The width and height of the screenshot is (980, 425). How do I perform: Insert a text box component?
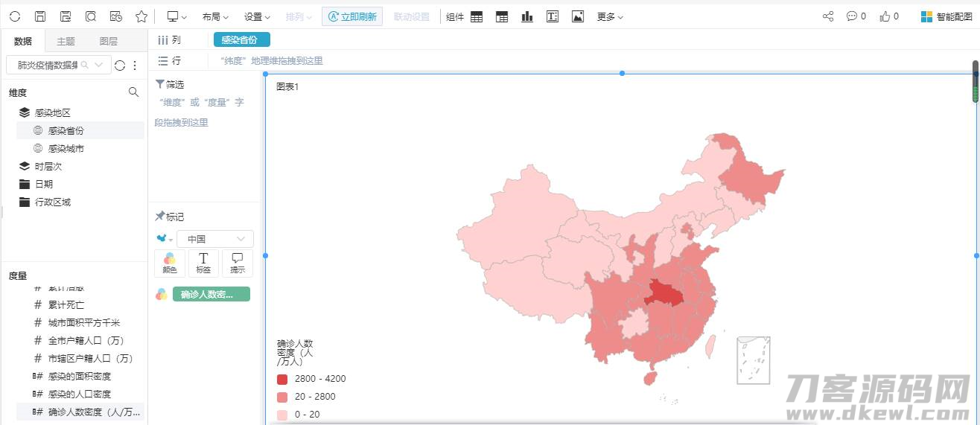(553, 16)
